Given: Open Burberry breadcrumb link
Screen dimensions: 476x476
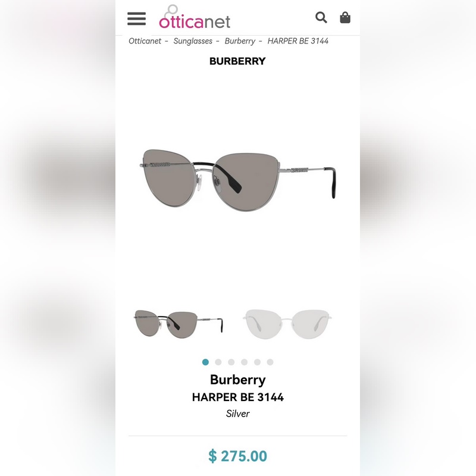Looking at the screenshot, I should [x=240, y=41].
